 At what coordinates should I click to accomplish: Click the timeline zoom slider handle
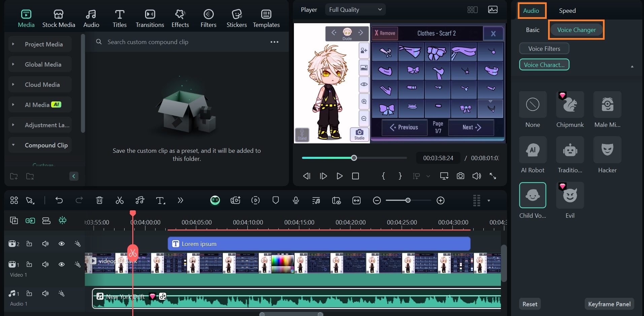click(408, 201)
